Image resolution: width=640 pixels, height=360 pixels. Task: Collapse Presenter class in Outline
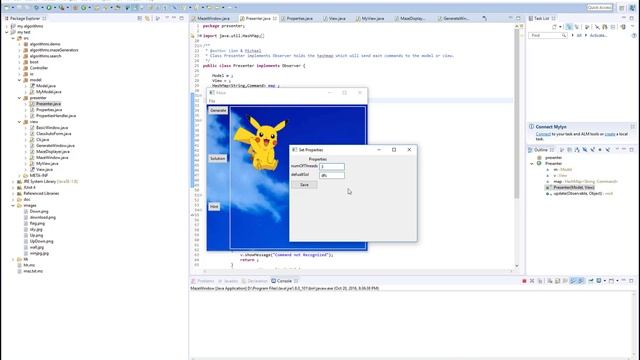tap(532, 163)
